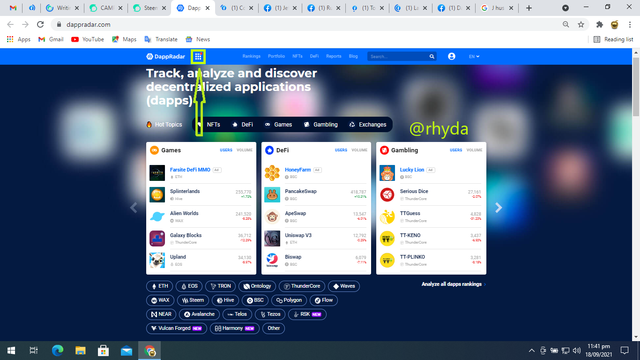
Task: Switch Gambling card to Users
Action: point(456,150)
